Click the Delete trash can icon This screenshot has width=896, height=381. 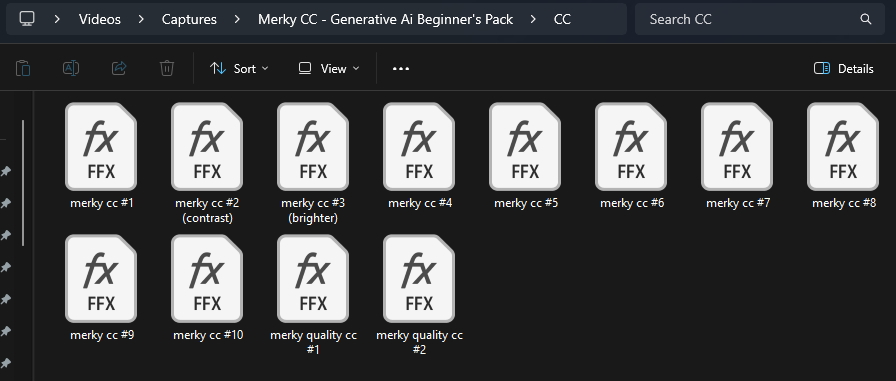pyautogui.click(x=167, y=69)
